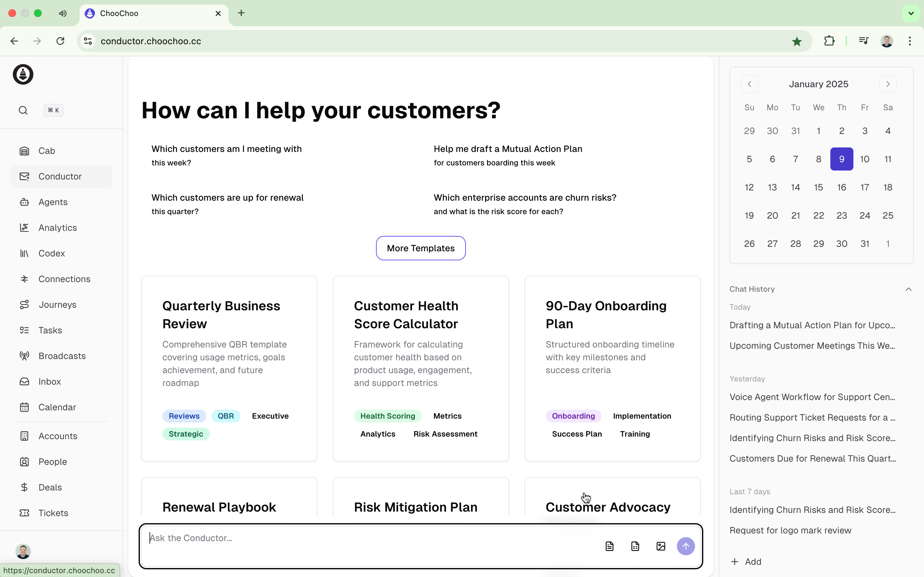
Task: Open Analytics in the sidebar
Action: [57, 228]
